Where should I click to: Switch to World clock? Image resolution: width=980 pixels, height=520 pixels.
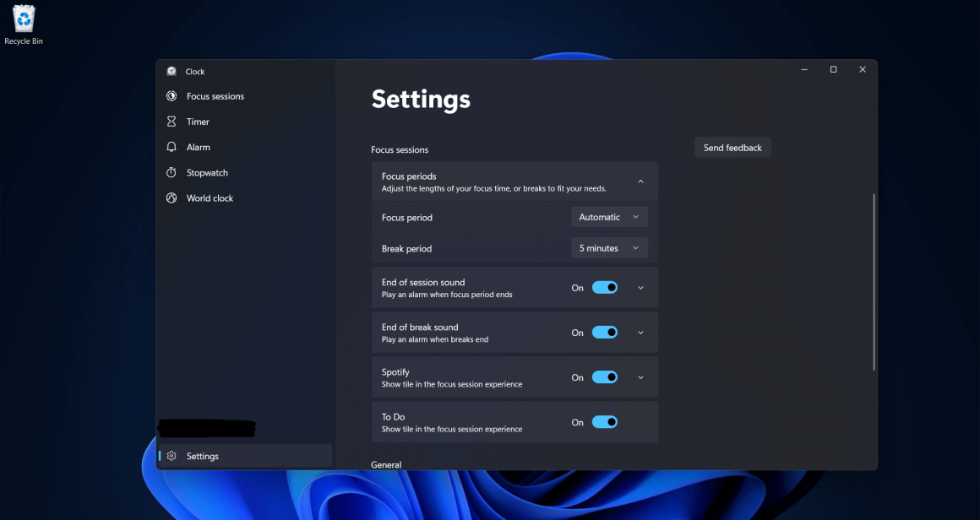pyautogui.click(x=208, y=198)
